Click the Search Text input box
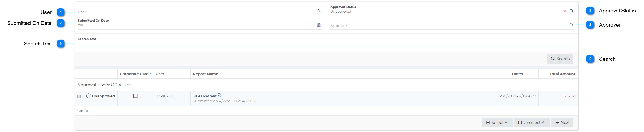The width and height of the screenshot is (644, 132). tap(326, 44)
